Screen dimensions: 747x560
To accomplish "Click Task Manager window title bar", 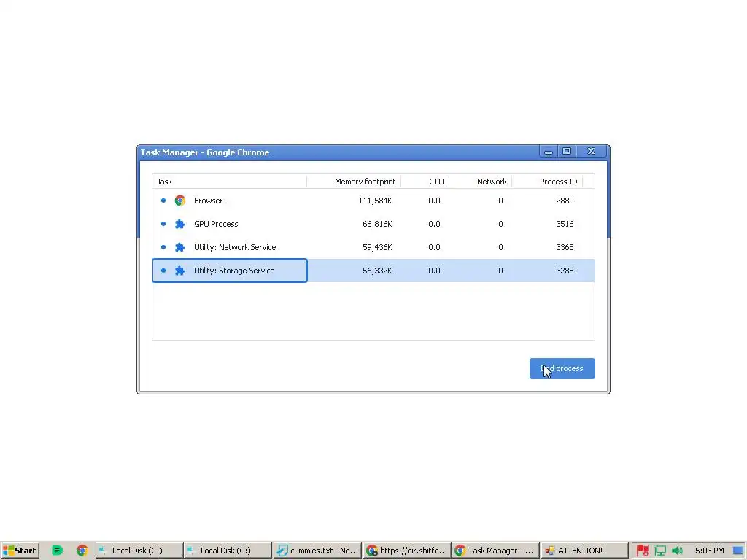I will [338, 152].
